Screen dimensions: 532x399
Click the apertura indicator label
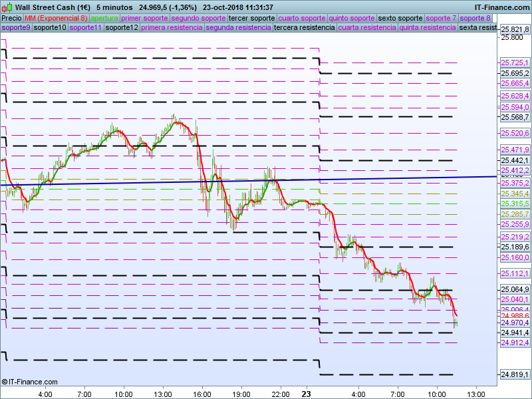(104, 18)
